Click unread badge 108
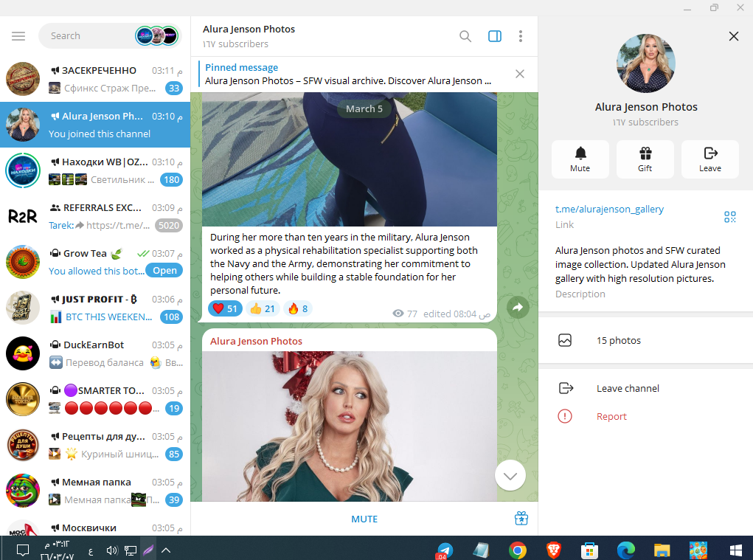This screenshot has height=560, width=753. click(171, 317)
